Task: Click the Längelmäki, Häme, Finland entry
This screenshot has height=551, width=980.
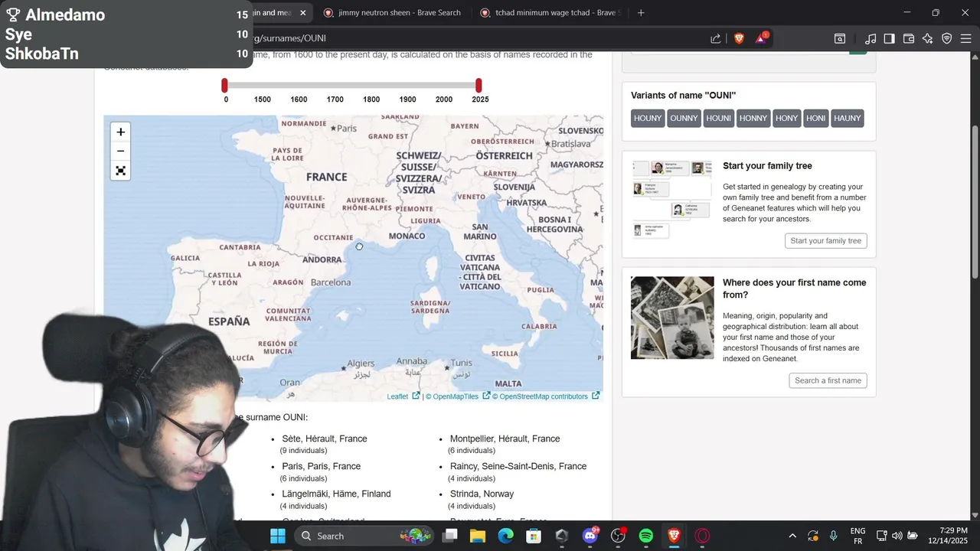Action: tap(336, 494)
